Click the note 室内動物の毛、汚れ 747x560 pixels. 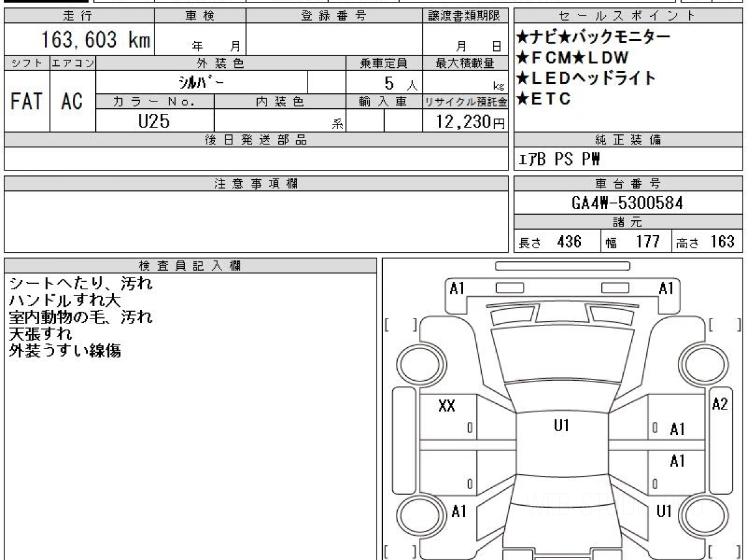(81, 317)
